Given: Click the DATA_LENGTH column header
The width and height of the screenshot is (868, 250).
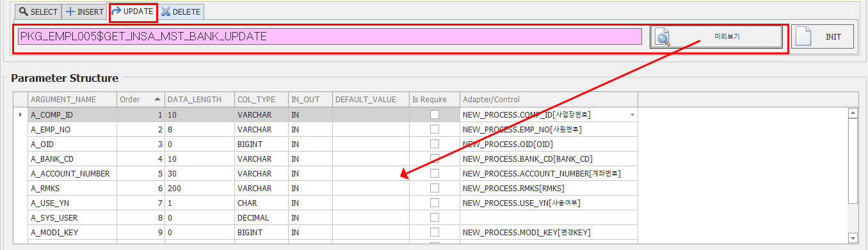Looking at the screenshot, I should coord(200,100).
